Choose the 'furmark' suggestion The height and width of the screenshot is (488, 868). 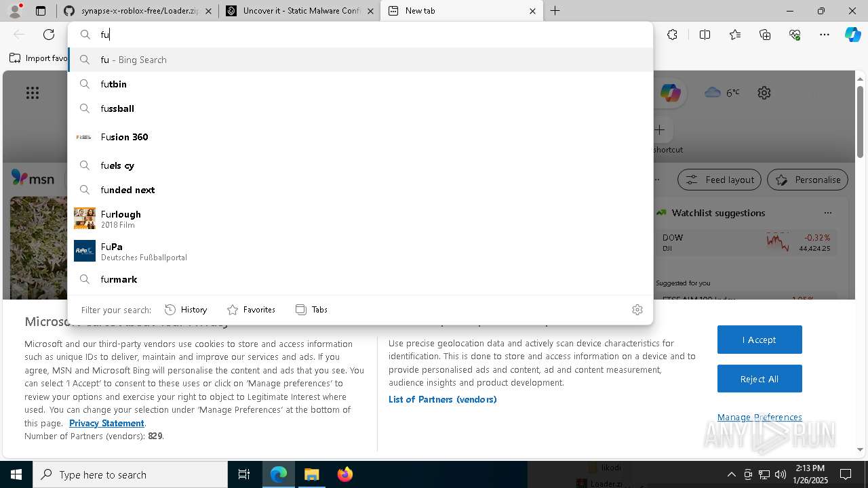click(x=360, y=279)
